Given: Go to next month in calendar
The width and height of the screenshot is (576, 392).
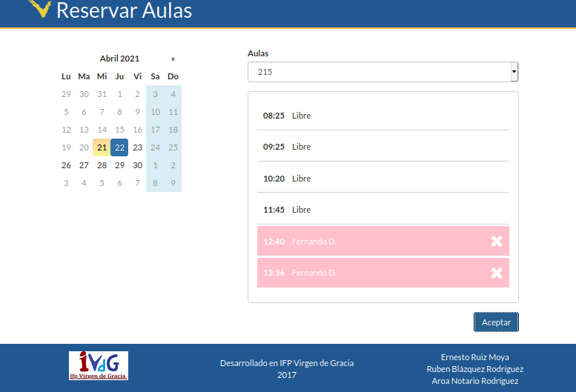Looking at the screenshot, I should coord(173,59).
